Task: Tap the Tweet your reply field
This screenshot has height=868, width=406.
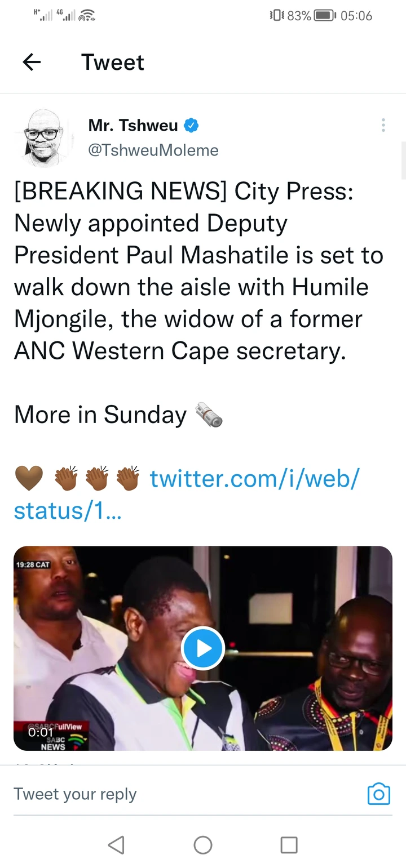Action: pyautogui.click(x=169, y=794)
